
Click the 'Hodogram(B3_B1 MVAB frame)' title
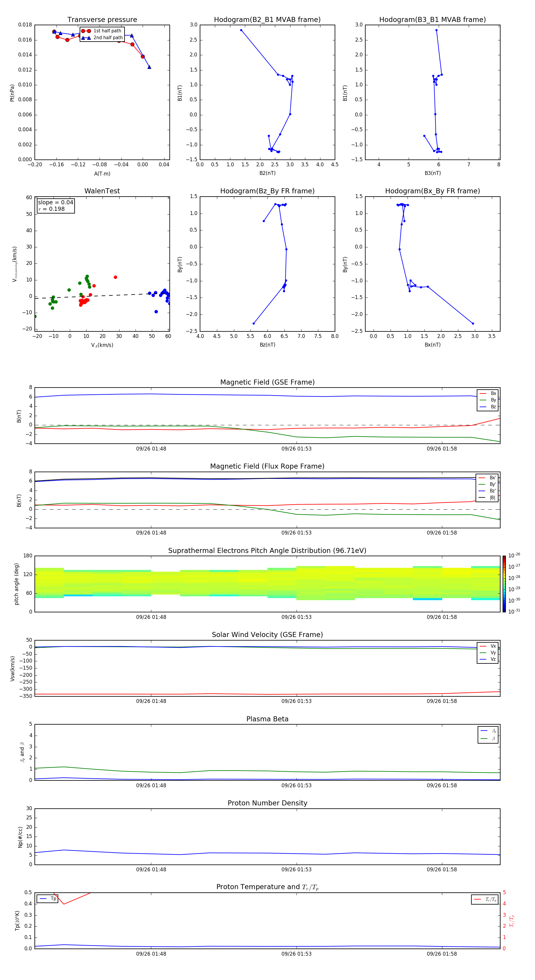click(432, 19)
